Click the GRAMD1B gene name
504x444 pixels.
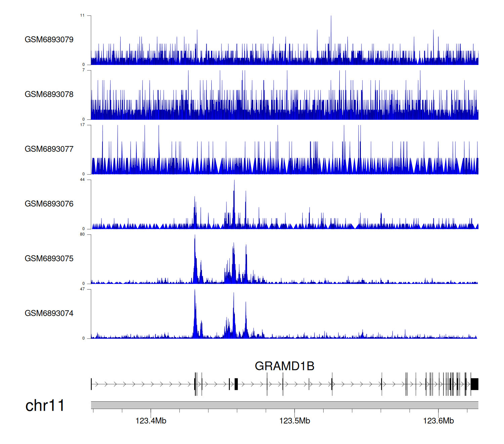click(284, 366)
